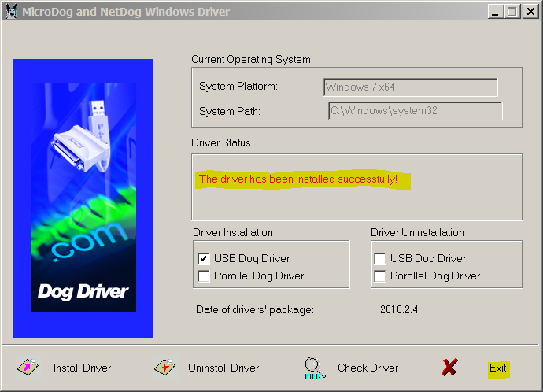Check USB Dog Driver under Driver Uninstallation
This screenshot has height=392, width=543.
[380, 259]
